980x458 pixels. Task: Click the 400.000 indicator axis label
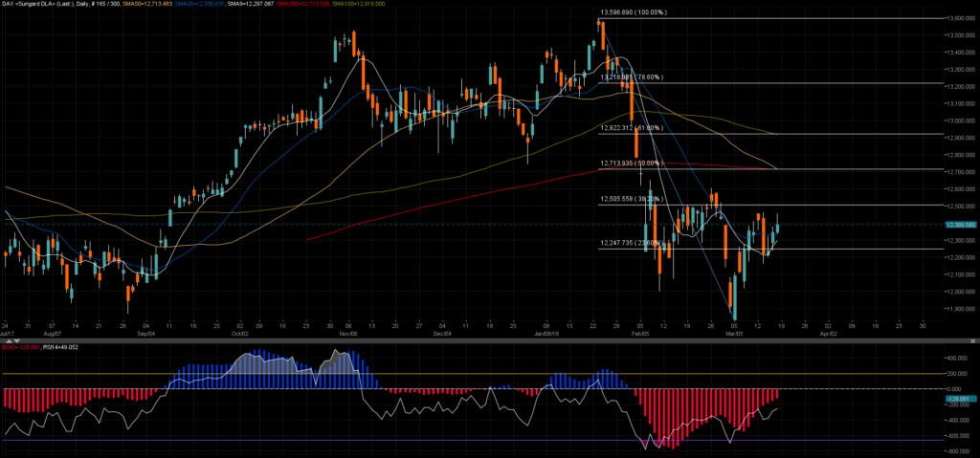959,359
